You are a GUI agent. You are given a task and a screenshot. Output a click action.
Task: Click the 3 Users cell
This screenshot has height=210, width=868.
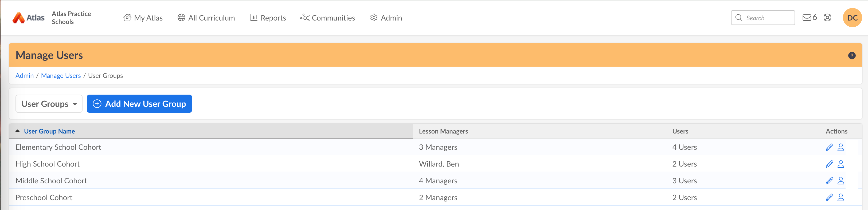pyautogui.click(x=684, y=181)
